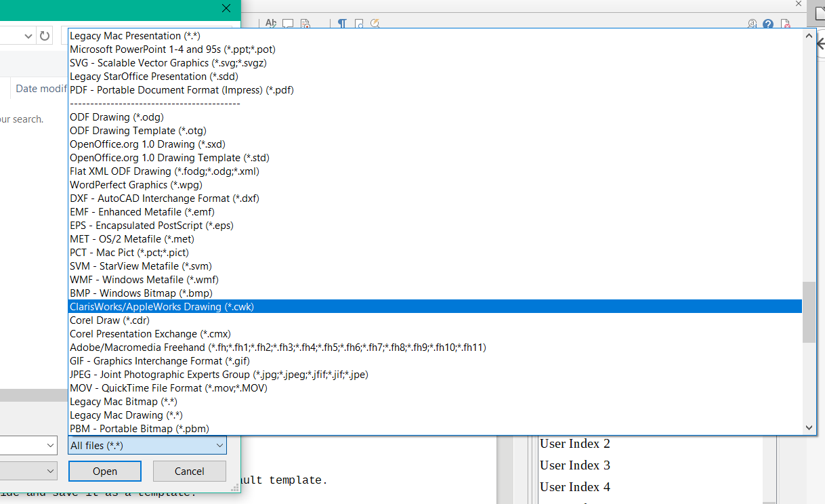The width and height of the screenshot is (825, 504).
Task: Cancel the file open dialog
Action: pos(189,471)
